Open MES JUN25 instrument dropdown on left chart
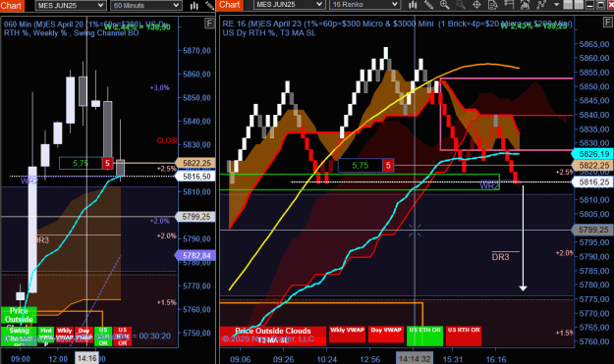Screen dimensions: 614x364 70,5
